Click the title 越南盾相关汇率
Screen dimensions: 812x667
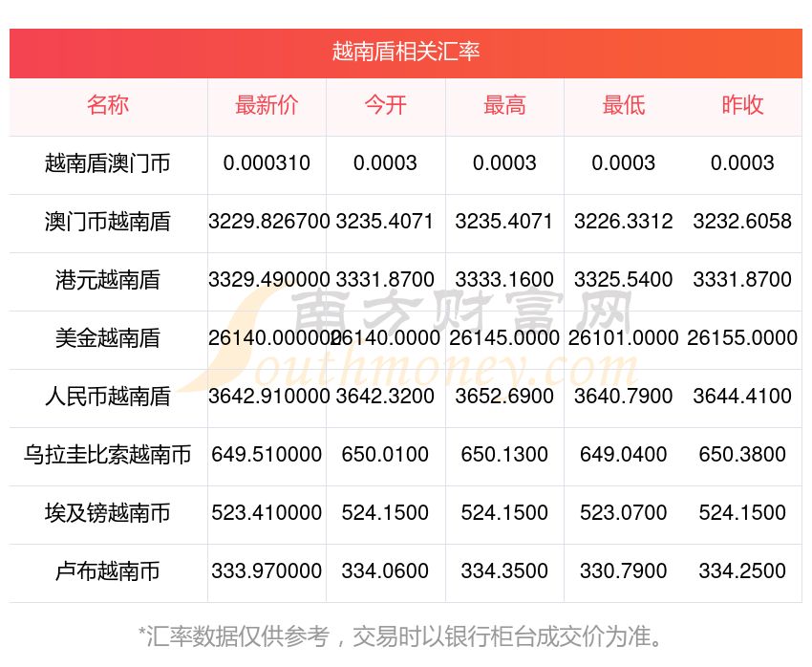(x=406, y=52)
